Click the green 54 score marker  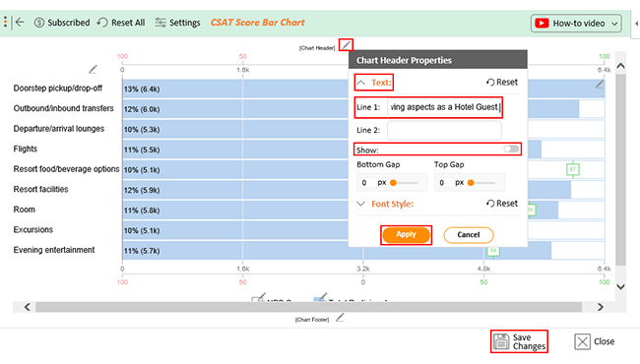point(493,251)
